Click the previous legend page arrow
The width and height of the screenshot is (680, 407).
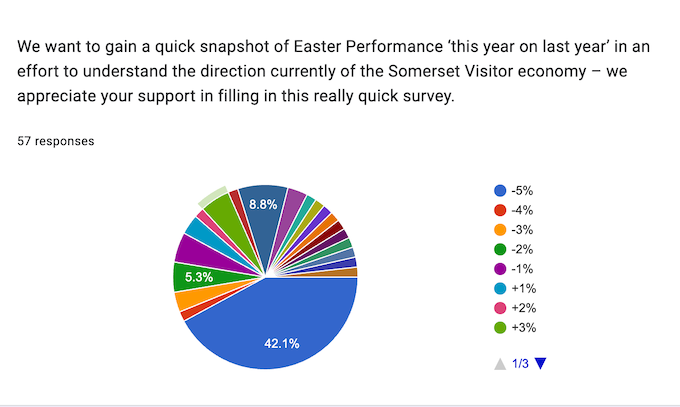point(500,364)
